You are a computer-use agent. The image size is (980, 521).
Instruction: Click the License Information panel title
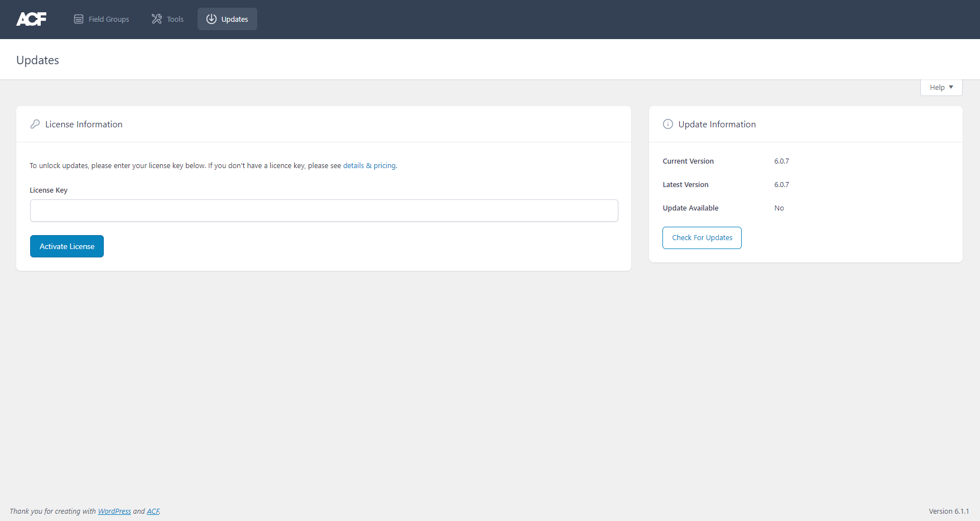coord(84,124)
